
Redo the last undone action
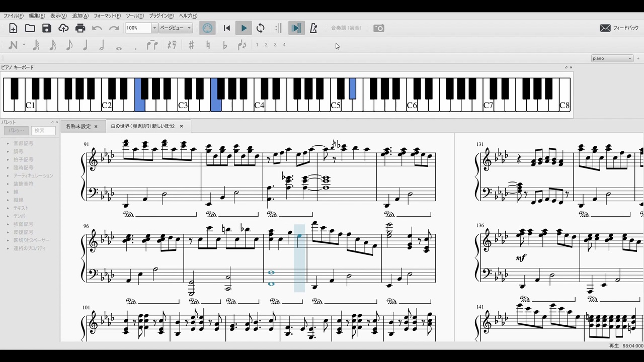pos(114,28)
